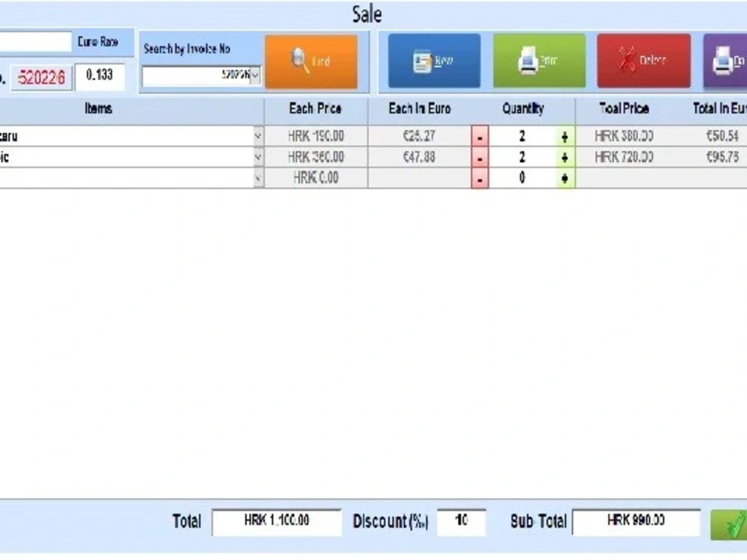Viewport: 747px width, 560px height.
Task: Click the orange Find button
Action: pos(311,61)
